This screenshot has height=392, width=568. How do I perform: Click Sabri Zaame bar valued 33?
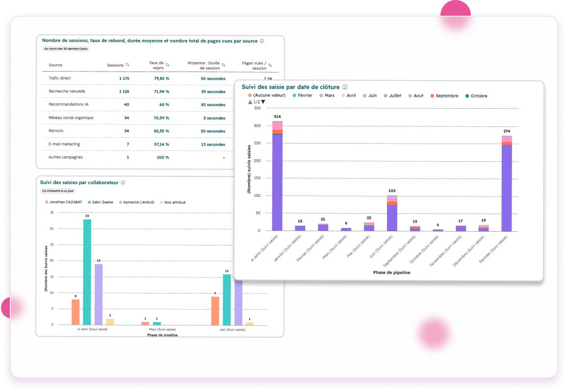[87, 272]
